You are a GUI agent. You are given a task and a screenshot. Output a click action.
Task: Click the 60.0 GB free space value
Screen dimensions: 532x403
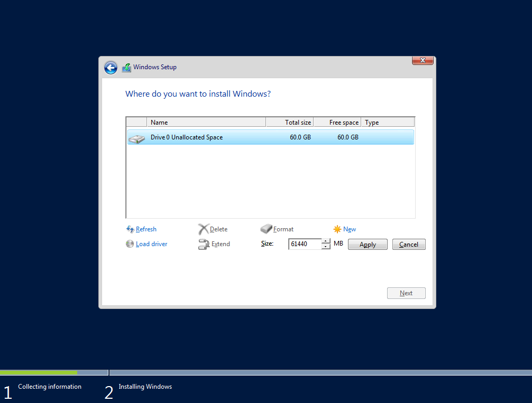(x=348, y=137)
